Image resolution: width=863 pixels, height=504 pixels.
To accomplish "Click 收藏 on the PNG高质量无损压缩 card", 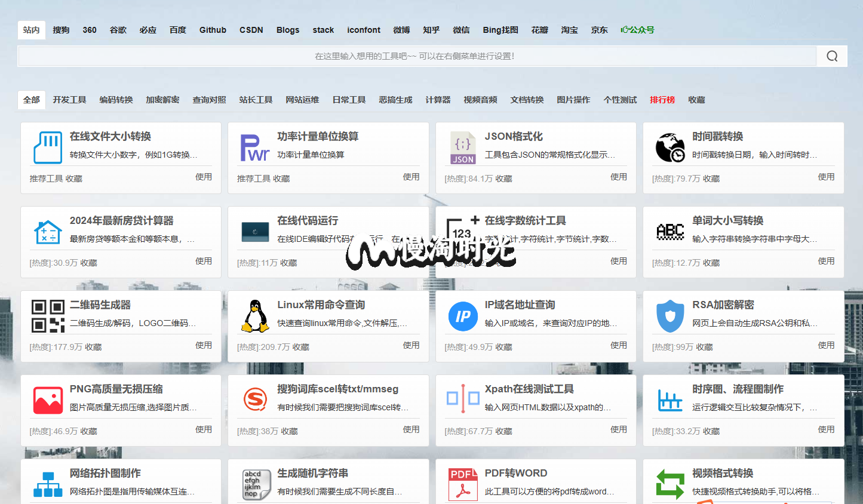I will 88,431.
